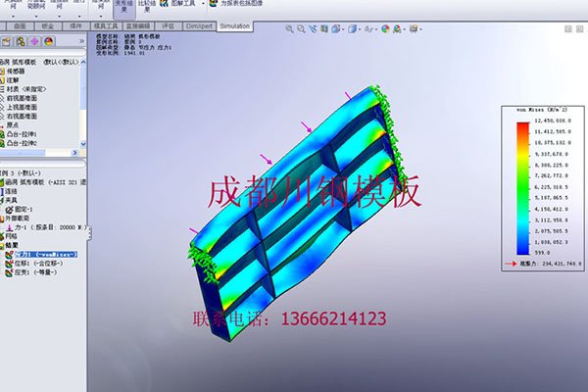Click the View Orientation icon
Image resolution: width=588 pixels, height=392 pixels.
click(335, 28)
